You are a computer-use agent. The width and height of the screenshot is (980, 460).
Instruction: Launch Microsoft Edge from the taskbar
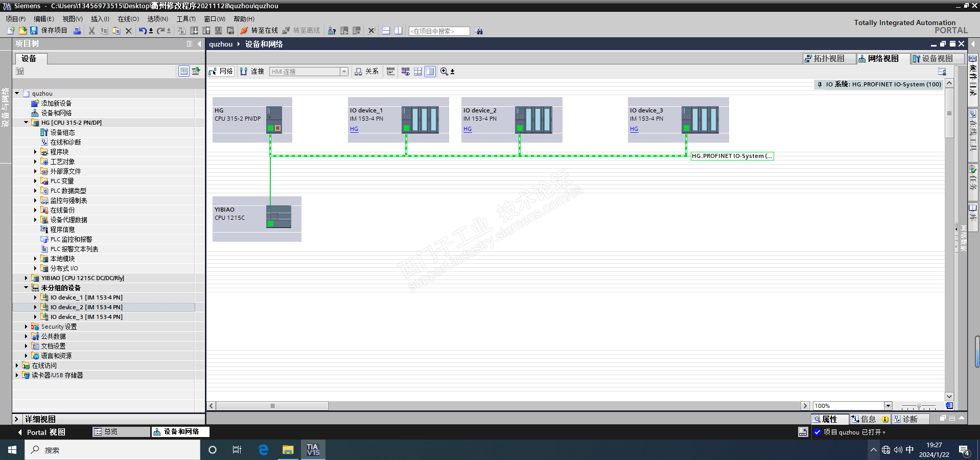click(264, 450)
